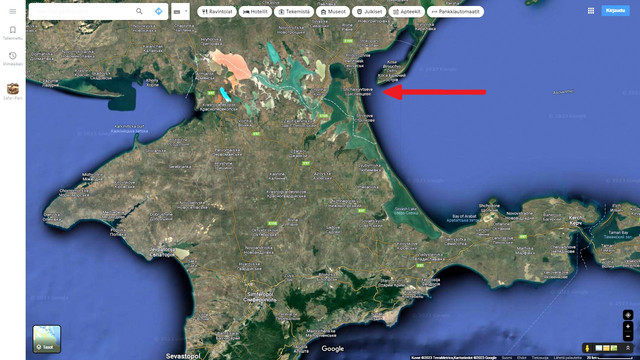Image resolution: width=640 pixels, height=360 pixels.
Task: Open Tallennettu saved places
Action: 13,33
